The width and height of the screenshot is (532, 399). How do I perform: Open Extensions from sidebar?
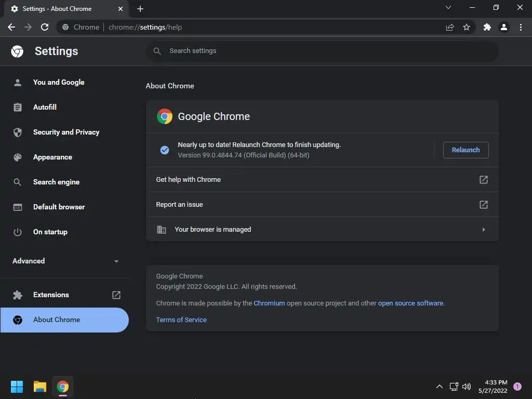pos(64,295)
